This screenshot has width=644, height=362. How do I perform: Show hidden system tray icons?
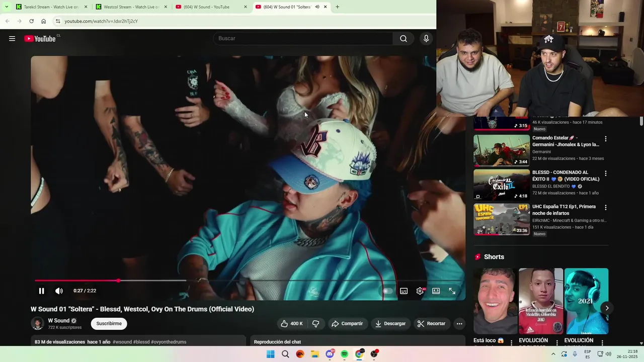(553, 354)
